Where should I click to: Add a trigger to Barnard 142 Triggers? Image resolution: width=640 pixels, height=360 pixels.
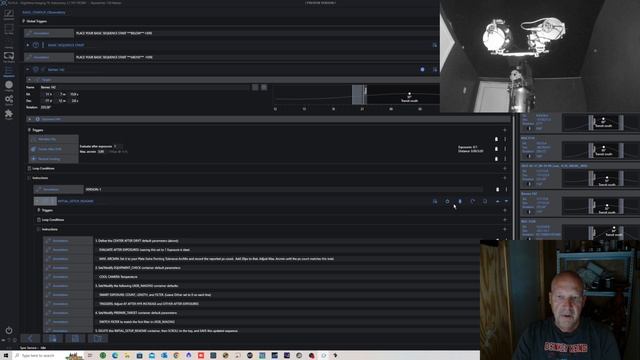(x=505, y=130)
